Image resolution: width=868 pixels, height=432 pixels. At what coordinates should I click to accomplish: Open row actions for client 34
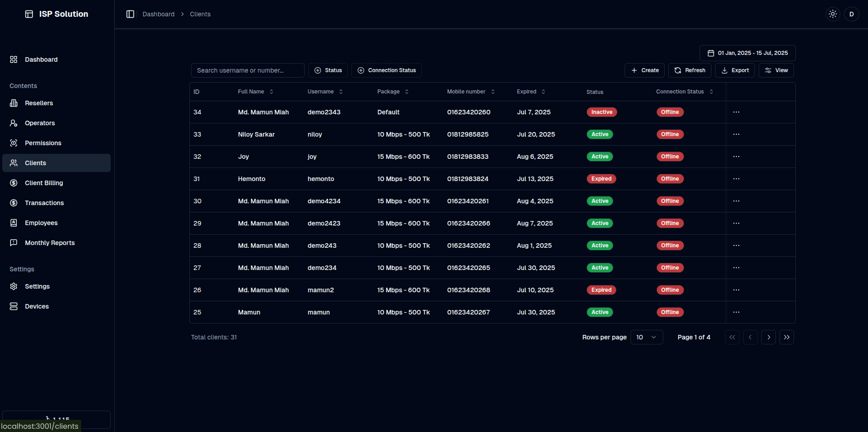[736, 112]
